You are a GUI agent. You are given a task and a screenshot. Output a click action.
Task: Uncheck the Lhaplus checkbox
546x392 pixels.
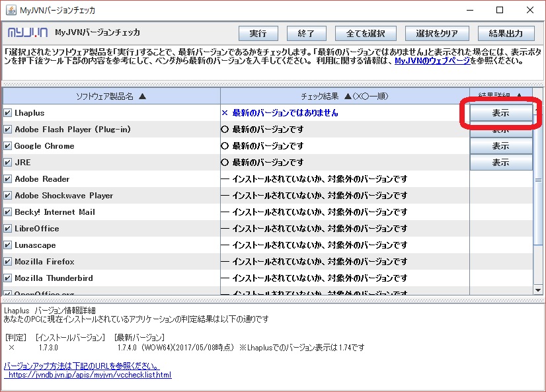8,113
